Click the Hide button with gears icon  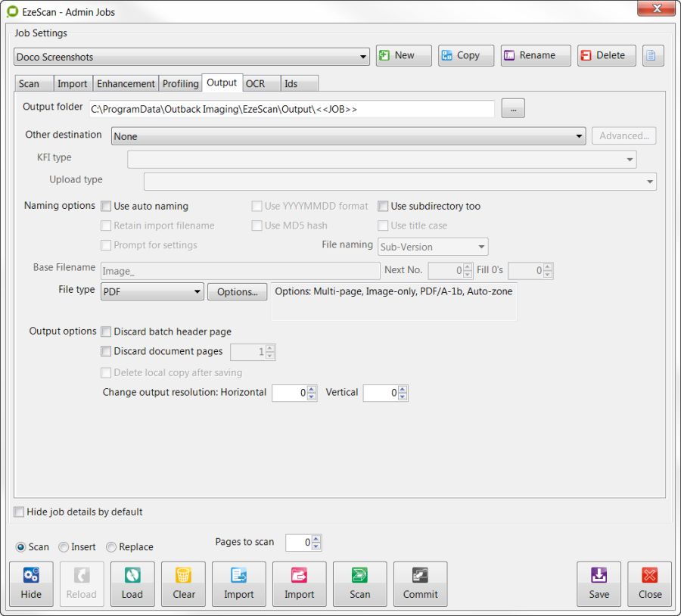tap(31, 583)
